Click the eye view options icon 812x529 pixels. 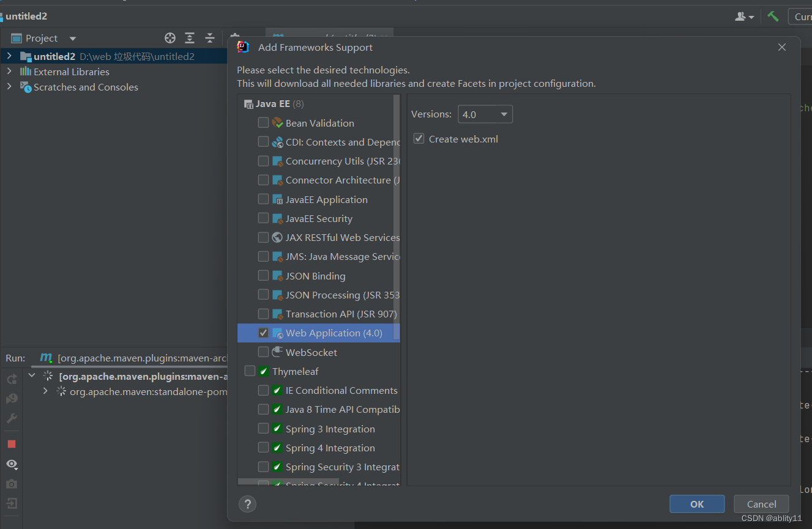click(12, 464)
